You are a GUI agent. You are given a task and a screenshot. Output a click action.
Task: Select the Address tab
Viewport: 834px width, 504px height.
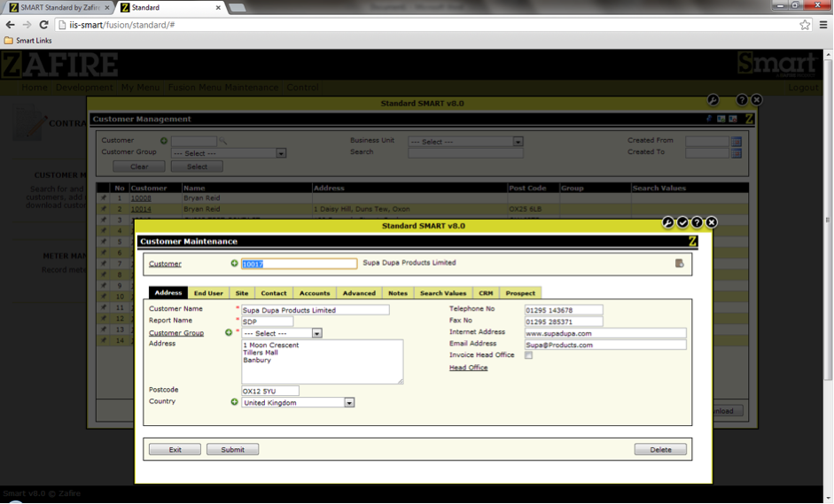[168, 292]
